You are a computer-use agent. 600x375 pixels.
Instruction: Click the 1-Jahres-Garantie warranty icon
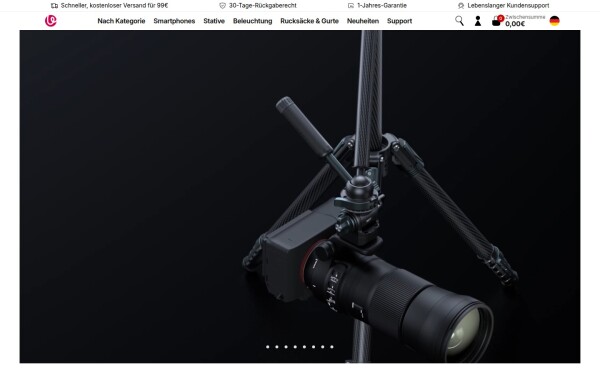pos(351,6)
